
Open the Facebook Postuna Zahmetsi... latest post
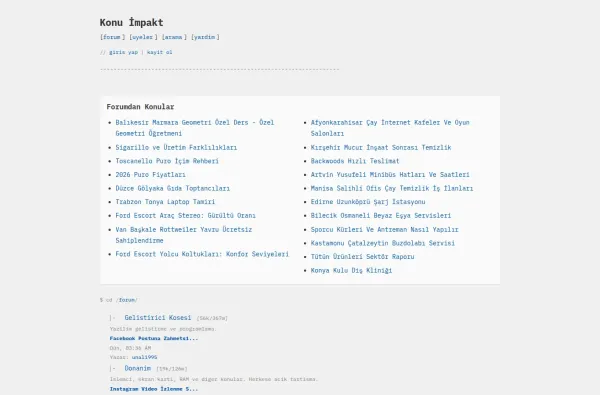point(154,338)
